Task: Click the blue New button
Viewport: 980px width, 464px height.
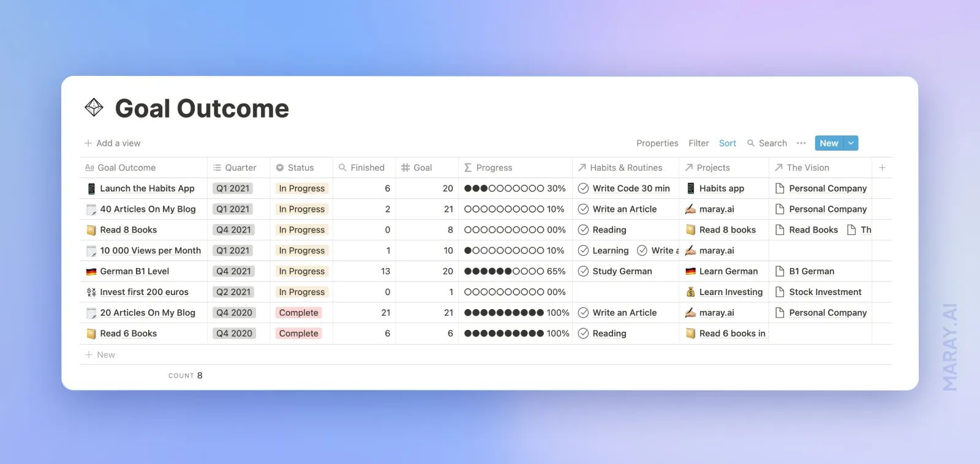Action: (829, 143)
